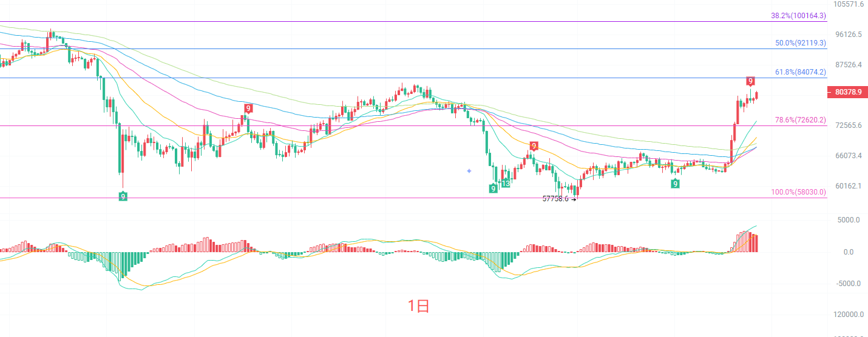Click the 60162.1 price axis value

click(x=849, y=186)
